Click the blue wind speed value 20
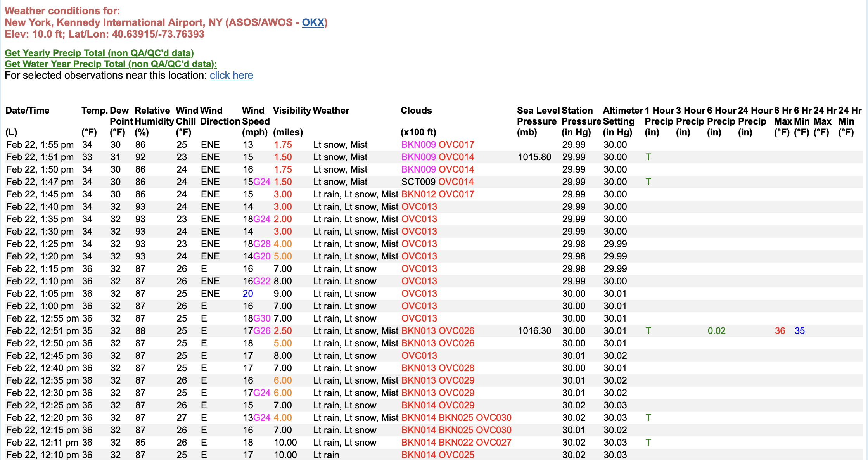868x460 pixels. [248, 294]
